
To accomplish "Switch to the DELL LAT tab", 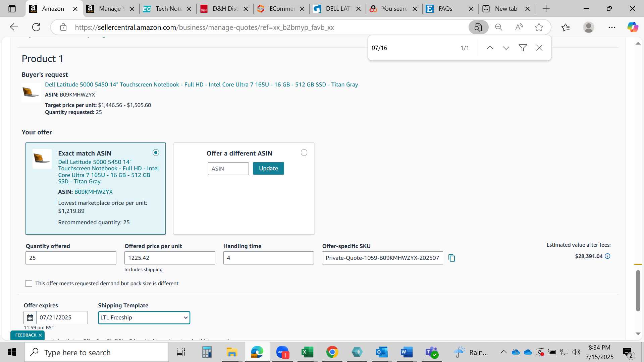I will coord(337,9).
